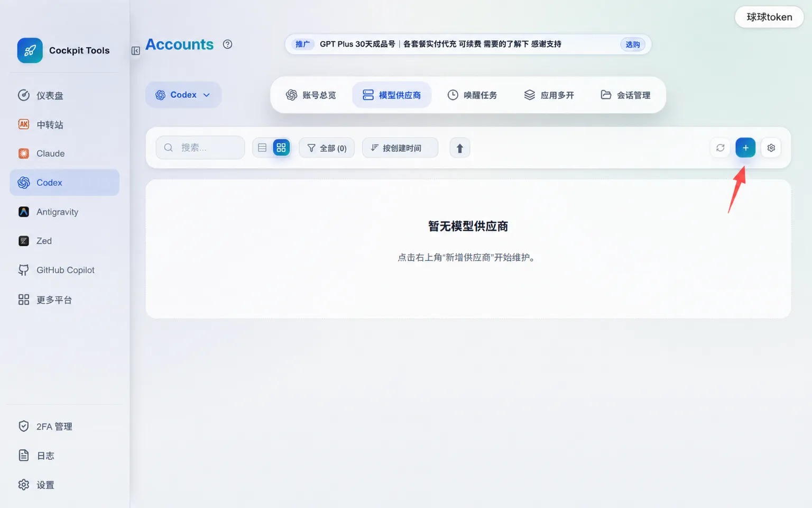Open the 按创建时间 sort dropdown
Viewport: 812px width, 508px height.
click(400, 148)
